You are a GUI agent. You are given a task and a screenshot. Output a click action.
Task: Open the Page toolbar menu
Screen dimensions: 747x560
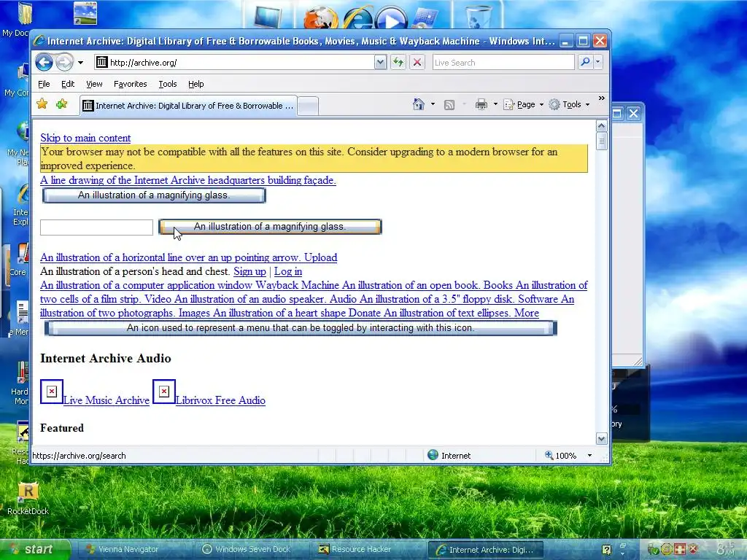point(523,104)
